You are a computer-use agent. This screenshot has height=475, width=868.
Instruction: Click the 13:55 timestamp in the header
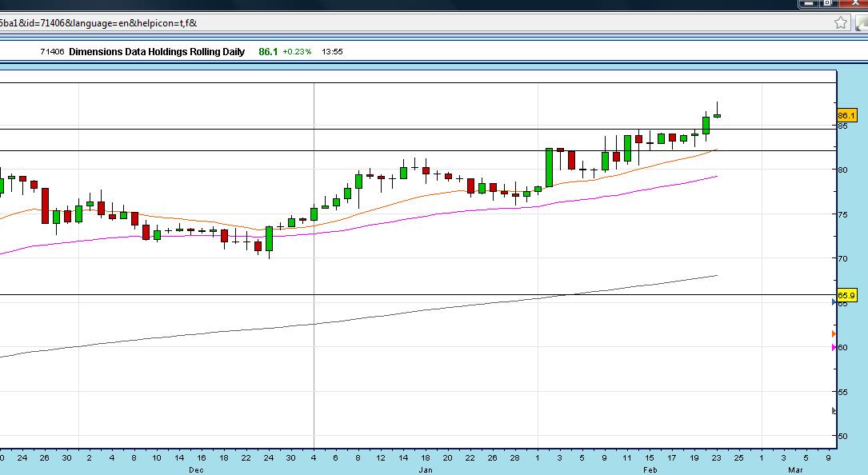point(332,51)
